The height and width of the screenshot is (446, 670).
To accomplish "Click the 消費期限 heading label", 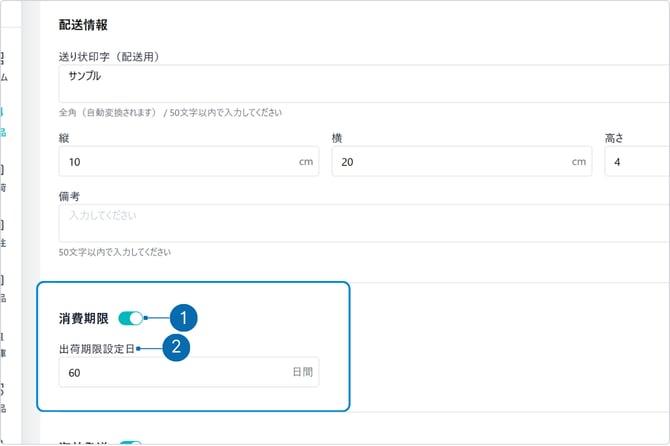I will tap(84, 319).
